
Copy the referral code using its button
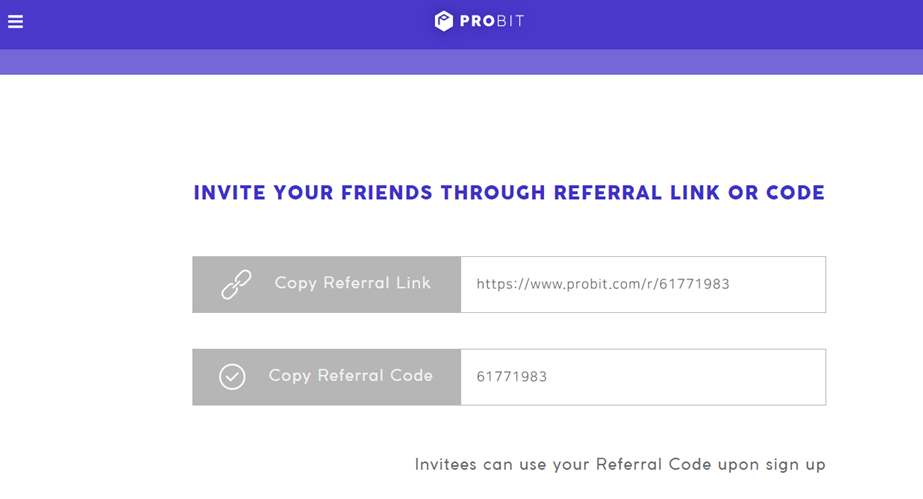click(x=327, y=377)
